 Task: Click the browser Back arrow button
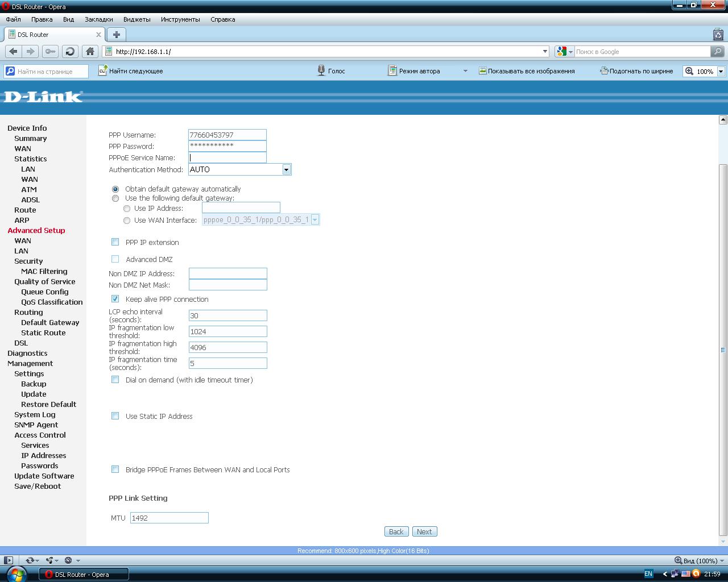point(13,51)
